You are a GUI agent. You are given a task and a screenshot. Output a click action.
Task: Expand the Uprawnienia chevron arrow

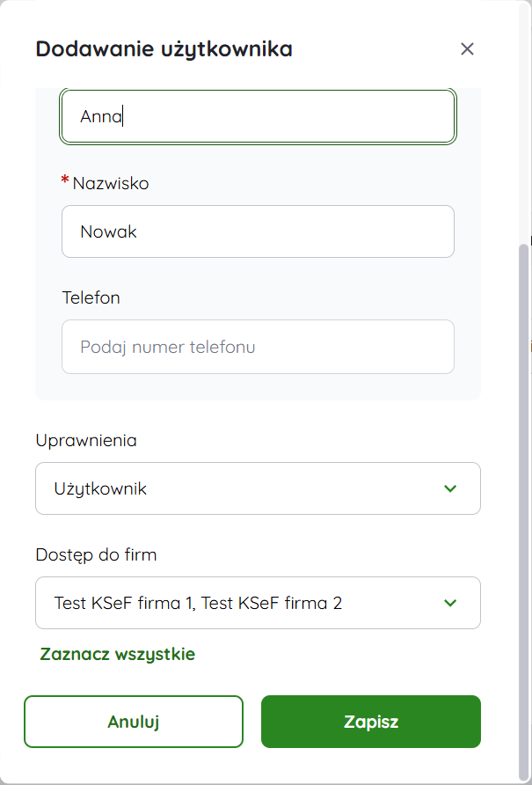click(x=450, y=488)
